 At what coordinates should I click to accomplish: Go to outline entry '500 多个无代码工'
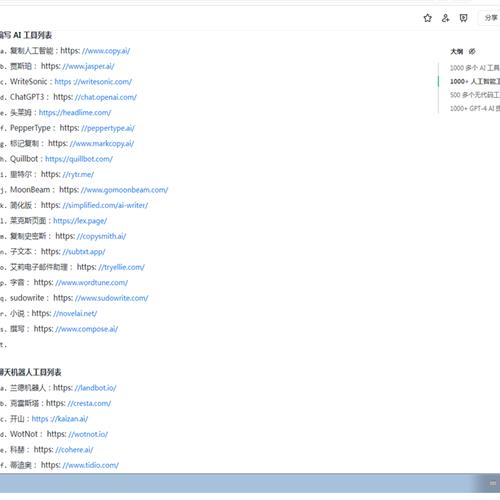pyautogui.click(x=475, y=95)
